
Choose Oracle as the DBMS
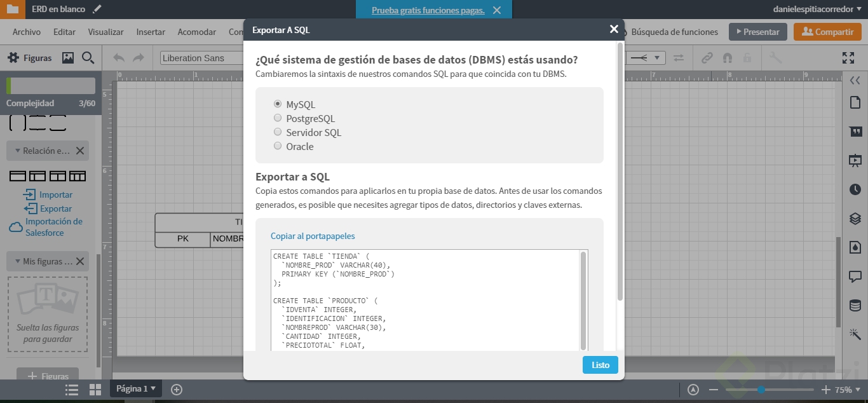(x=278, y=146)
